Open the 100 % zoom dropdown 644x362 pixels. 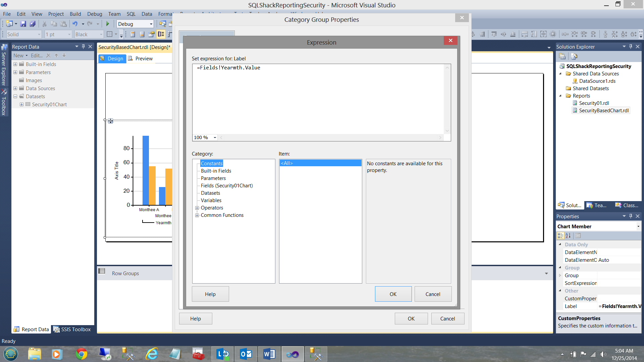(215, 137)
